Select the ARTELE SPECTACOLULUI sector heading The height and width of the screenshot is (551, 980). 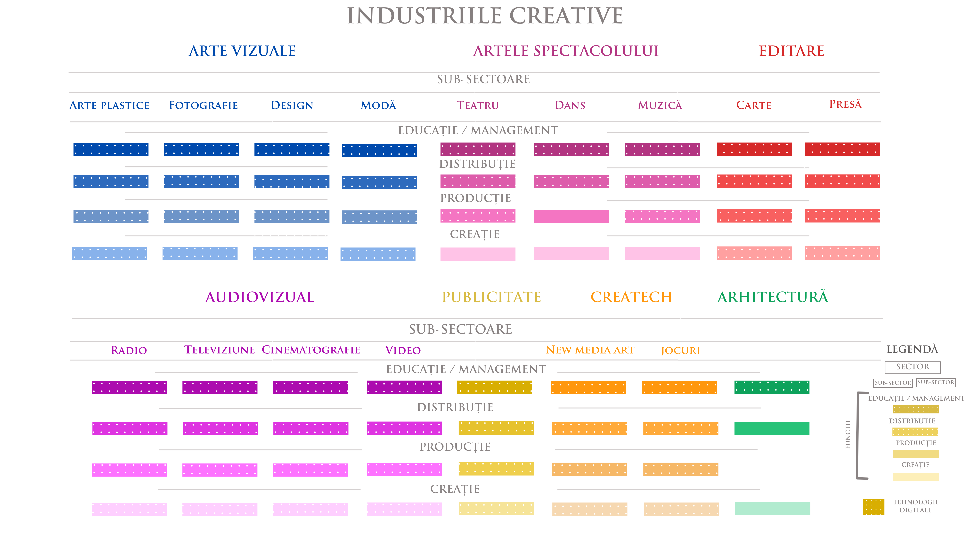point(566,51)
